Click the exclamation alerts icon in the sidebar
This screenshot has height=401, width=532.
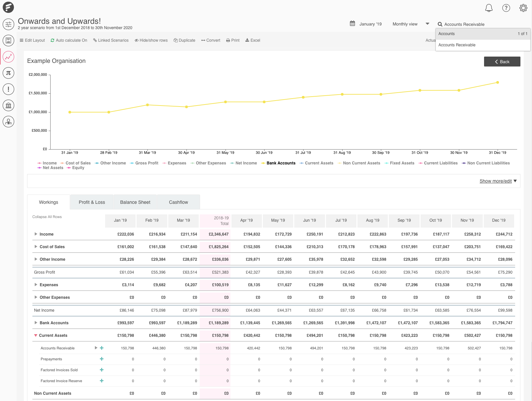point(8,89)
